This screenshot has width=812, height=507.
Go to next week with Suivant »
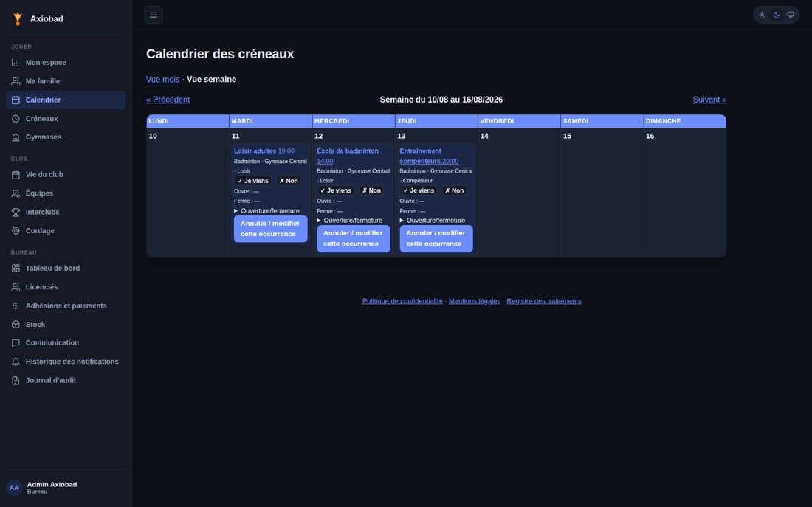709,100
